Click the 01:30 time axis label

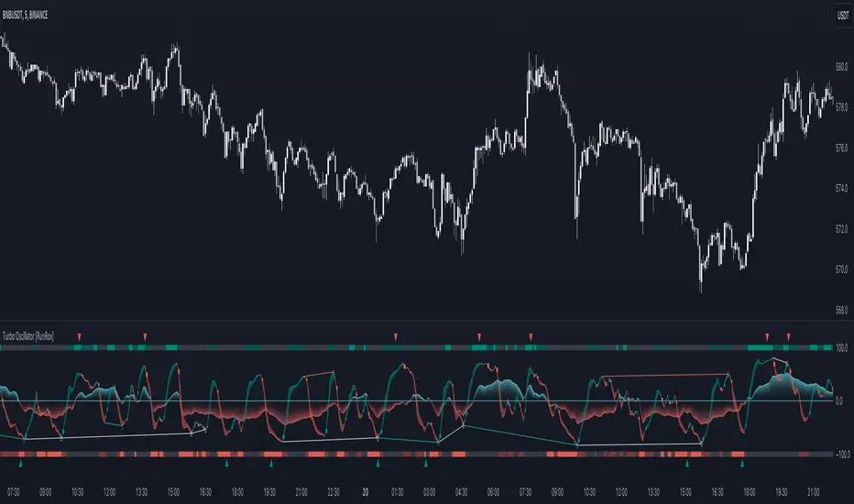coord(397,492)
